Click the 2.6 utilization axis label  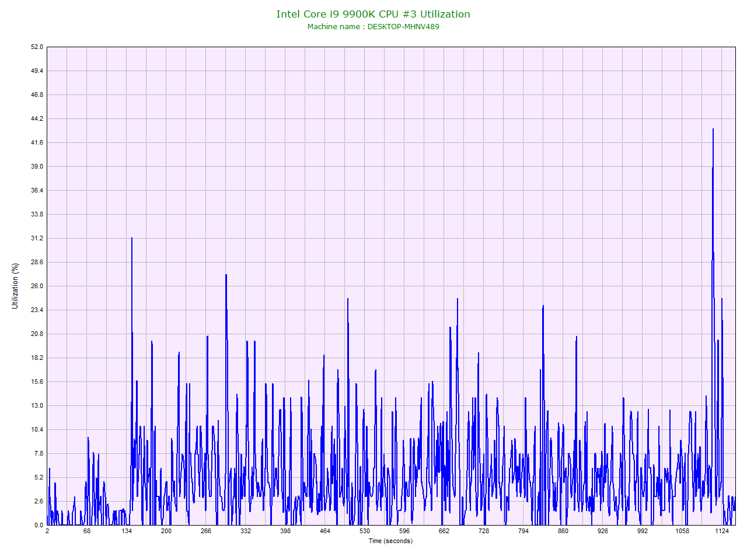click(39, 501)
